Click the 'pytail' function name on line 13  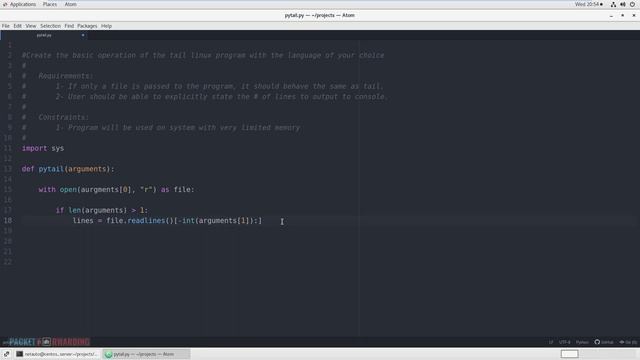tap(51, 169)
